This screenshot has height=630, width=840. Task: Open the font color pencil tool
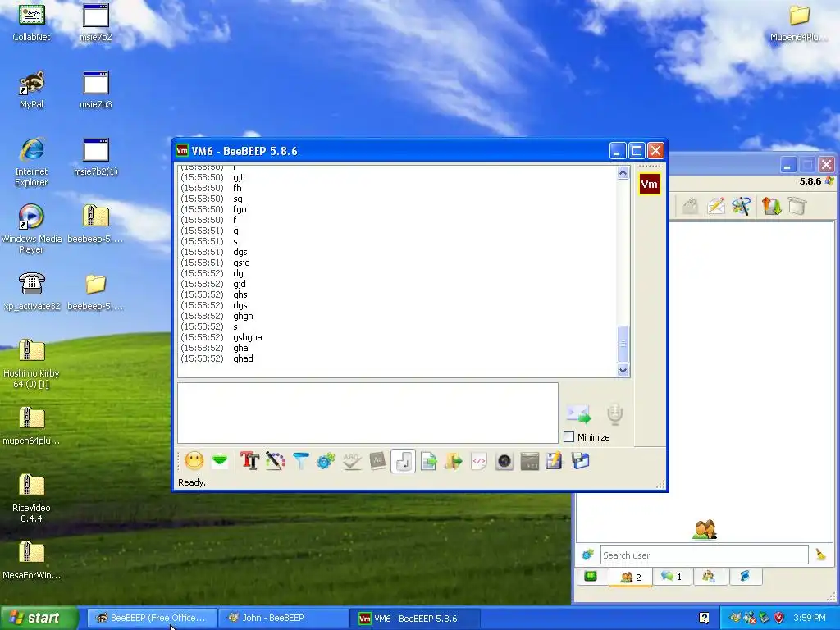pyautogui.click(x=276, y=461)
